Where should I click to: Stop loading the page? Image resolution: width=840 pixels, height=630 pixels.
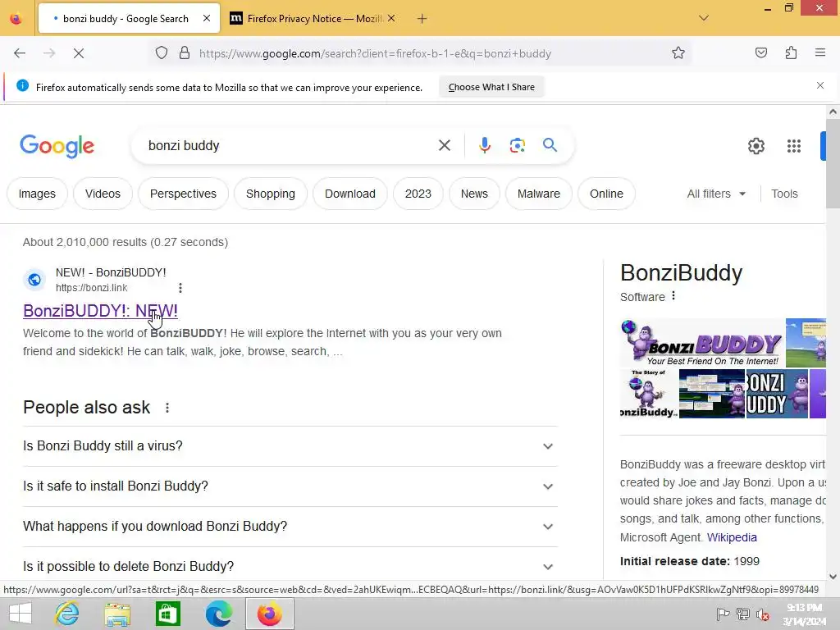(x=79, y=53)
